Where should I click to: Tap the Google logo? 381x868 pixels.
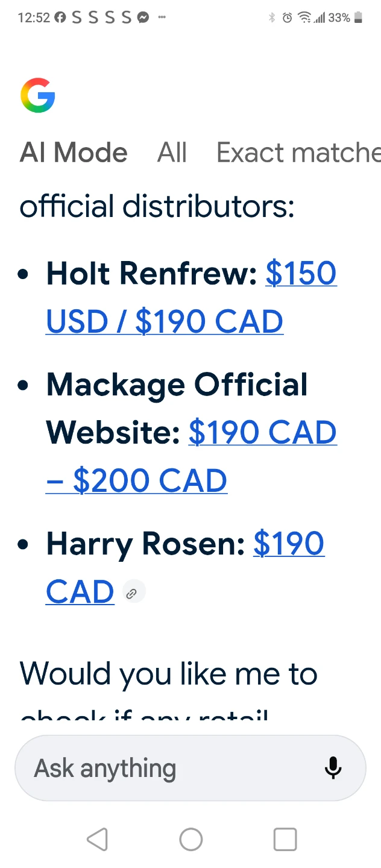pos(38,95)
